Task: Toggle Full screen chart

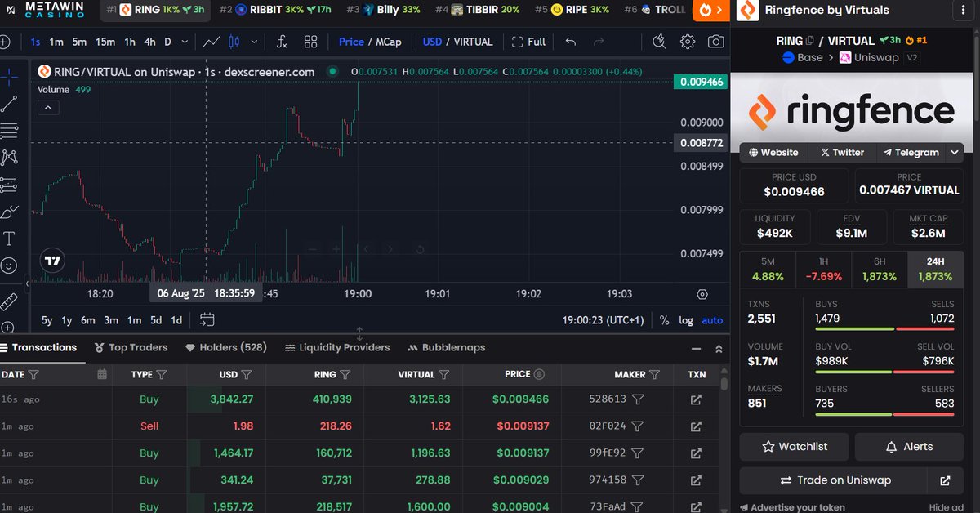Action: tap(528, 42)
